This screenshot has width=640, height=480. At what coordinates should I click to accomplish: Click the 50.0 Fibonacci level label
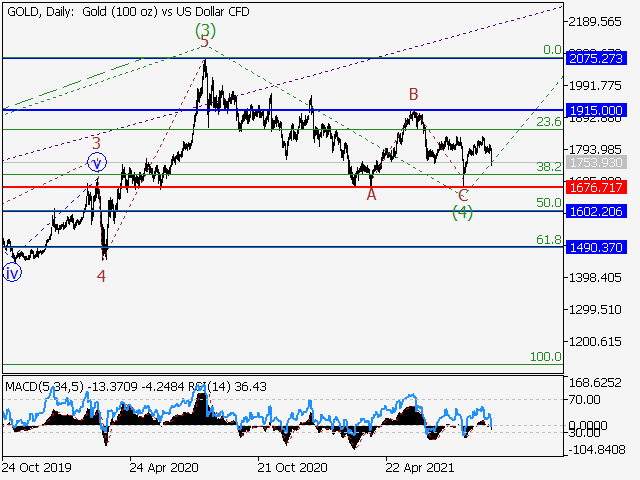click(549, 202)
